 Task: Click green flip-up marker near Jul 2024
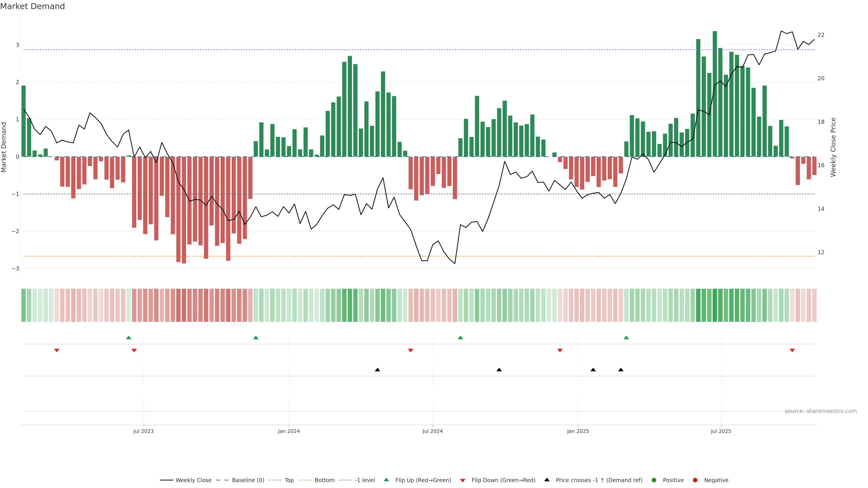point(460,338)
